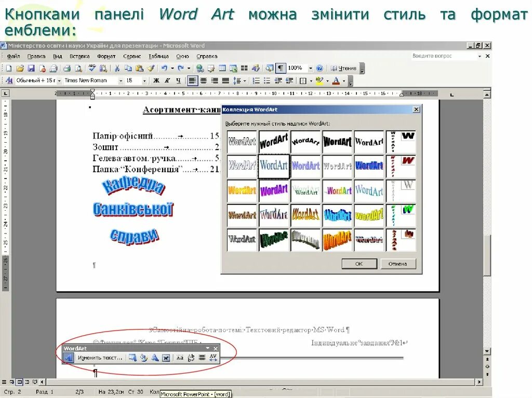Open Format WordArt (paint bucket icon)
This screenshot has width=532, height=398.
(144, 358)
